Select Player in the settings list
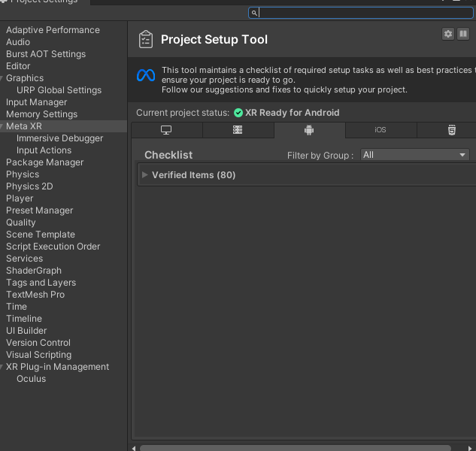 pos(20,198)
